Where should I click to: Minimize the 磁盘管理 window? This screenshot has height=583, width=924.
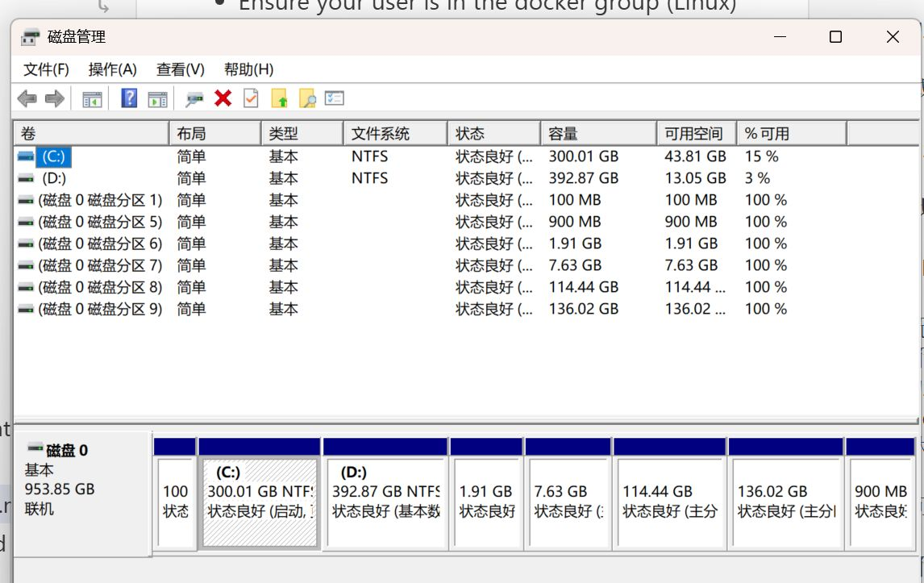(780, 37)
